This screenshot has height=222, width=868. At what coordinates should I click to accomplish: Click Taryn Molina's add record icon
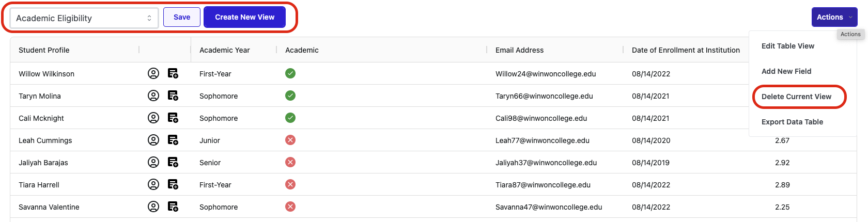click(x=173, y=96)
